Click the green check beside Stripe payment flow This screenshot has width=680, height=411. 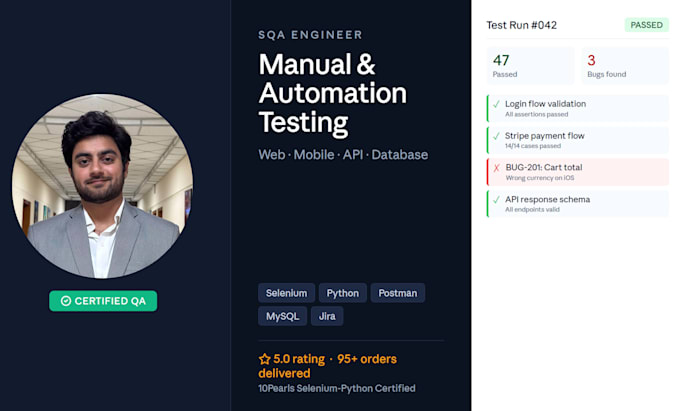click(497, 136)
